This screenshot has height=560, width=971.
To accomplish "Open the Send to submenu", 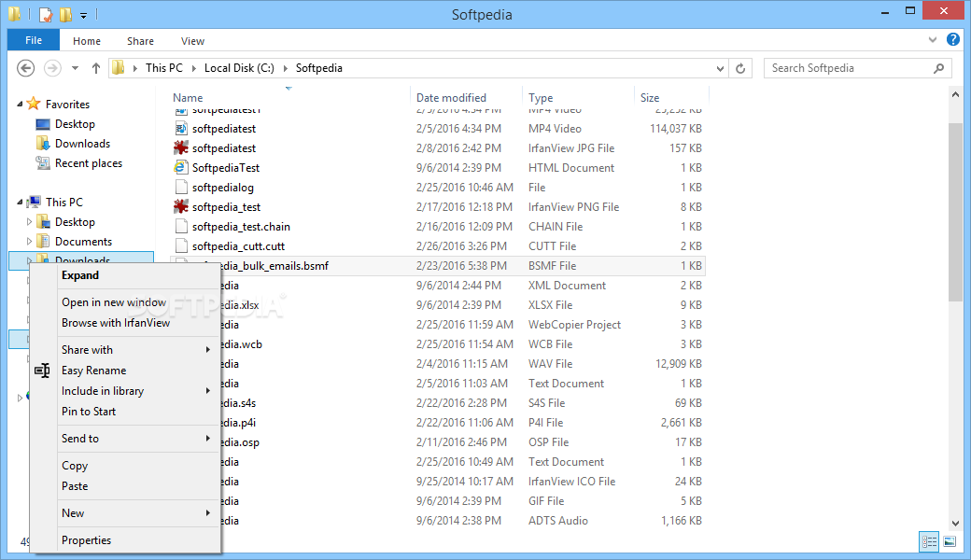I will tap(126, 438).
